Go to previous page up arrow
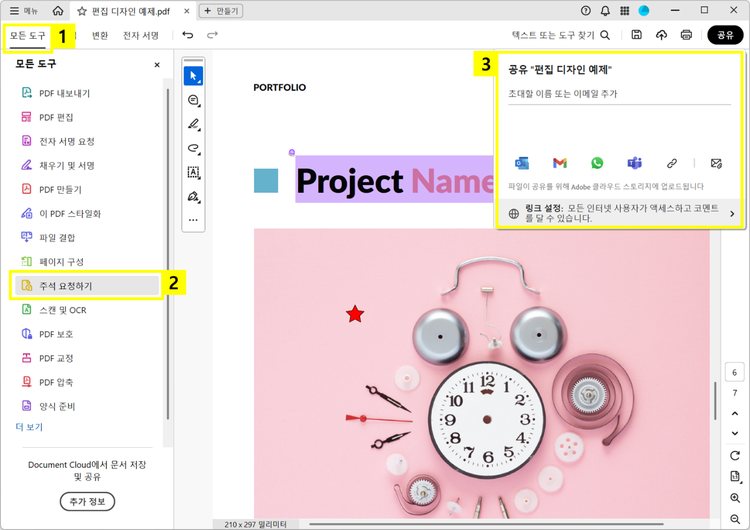Screen dimensions: 750x530 735,413
